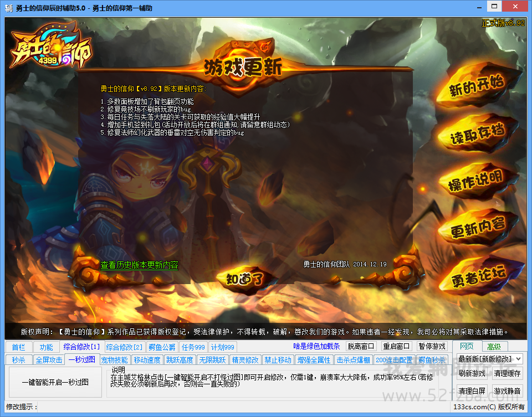Click the 修改提示 status bar label
Image resolution: width=532 pixels, height=417 pixels.
click(x=22, y=406)
